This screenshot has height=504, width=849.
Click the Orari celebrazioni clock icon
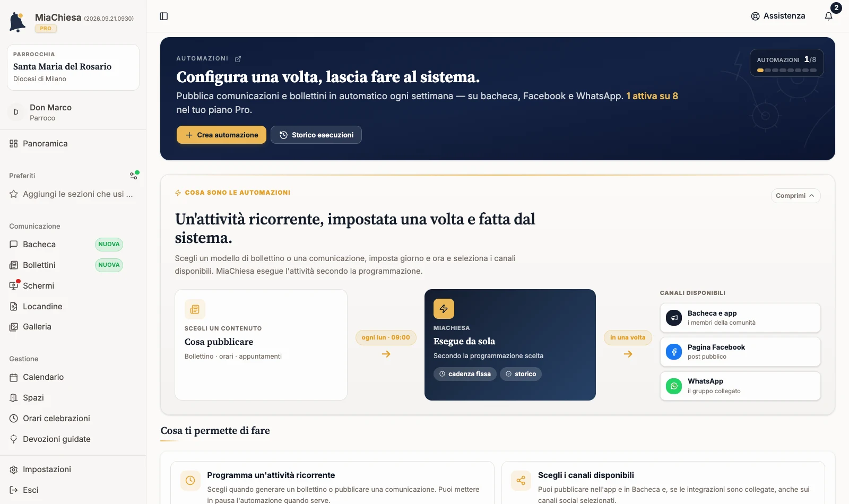14,419
